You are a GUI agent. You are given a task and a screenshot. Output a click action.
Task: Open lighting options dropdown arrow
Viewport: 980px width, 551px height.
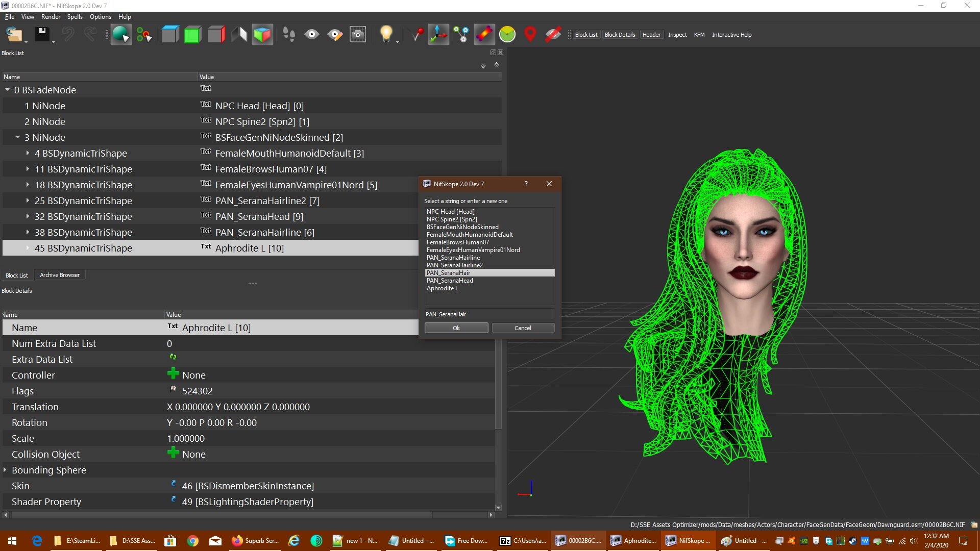pyautogui.click(x=398, y=41)
